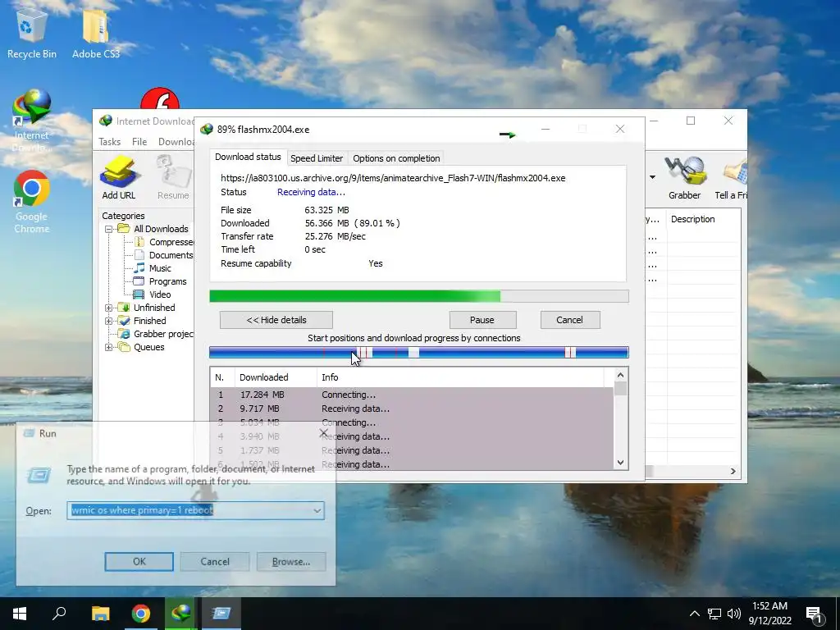The height and width of the screenshot is (630, 840).
Task: Click the Description column header
Action: tap(703, 219)
